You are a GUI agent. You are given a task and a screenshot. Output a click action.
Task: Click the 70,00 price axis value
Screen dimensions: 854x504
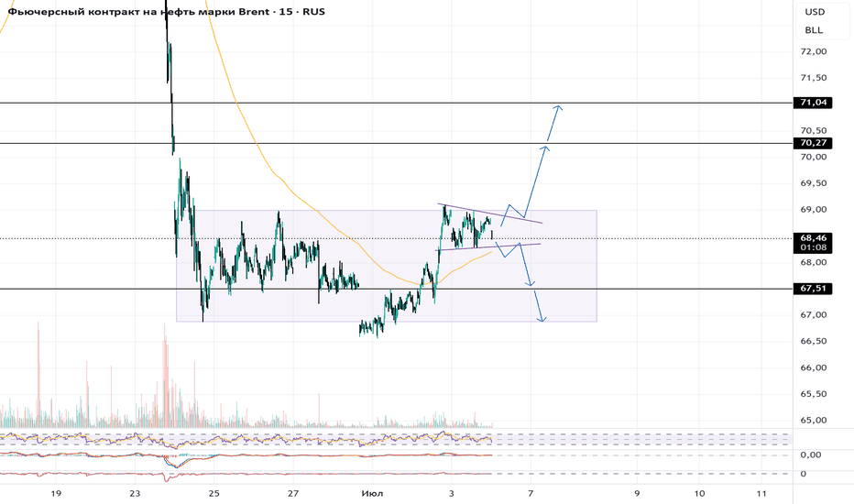813,157
